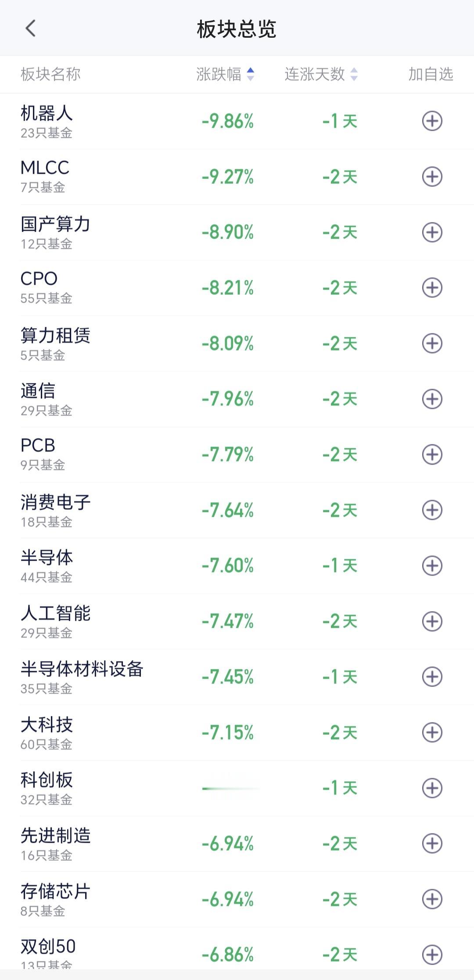Tap 科创板 loading change percentage bar
474x980 pixels.
pos(231,788)
